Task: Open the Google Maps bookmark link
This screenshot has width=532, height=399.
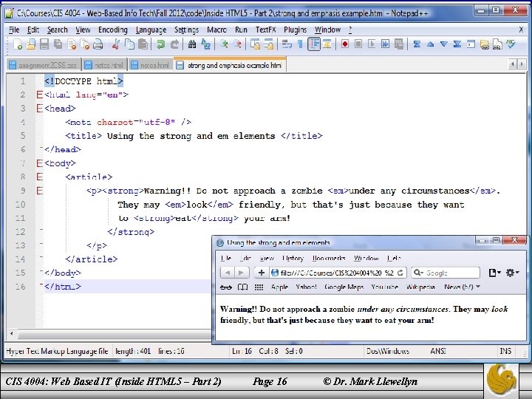Action: [344, 287]
